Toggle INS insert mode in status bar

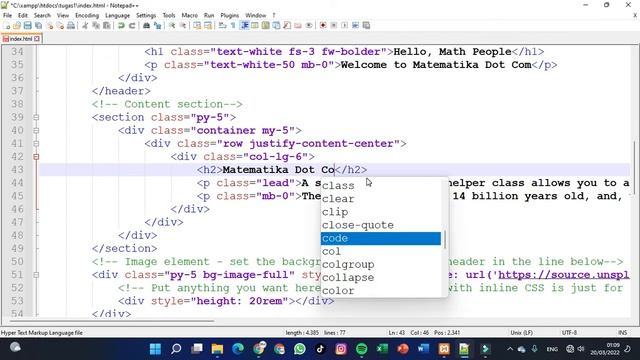click(622, 333)
